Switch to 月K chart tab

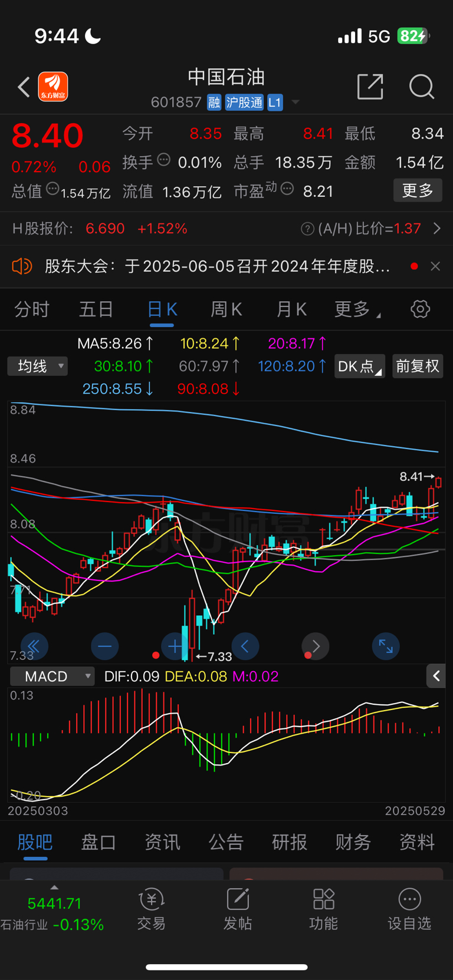point(291,309)
